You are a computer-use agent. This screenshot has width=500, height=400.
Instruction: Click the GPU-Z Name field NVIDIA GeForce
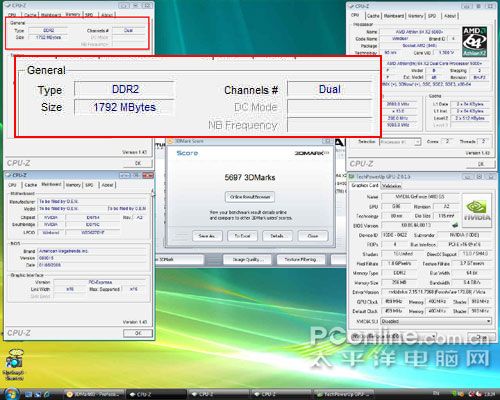tap(420, 197)
